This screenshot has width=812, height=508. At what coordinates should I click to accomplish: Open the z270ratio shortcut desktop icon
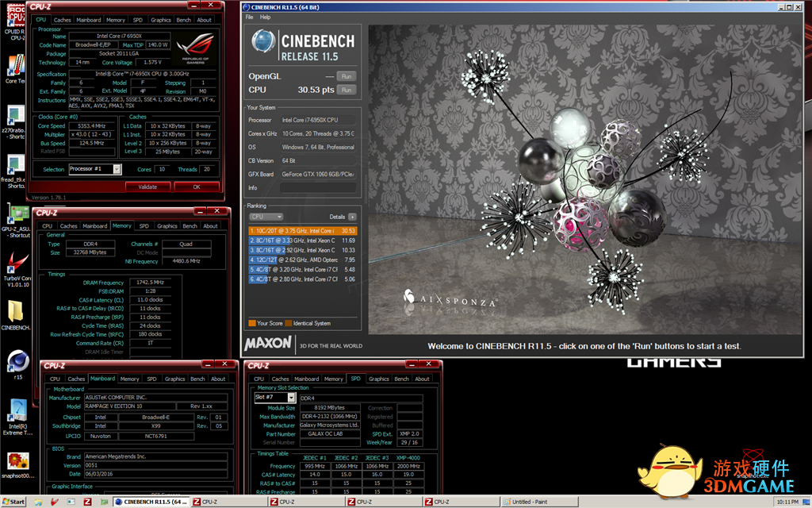(16, 122)
